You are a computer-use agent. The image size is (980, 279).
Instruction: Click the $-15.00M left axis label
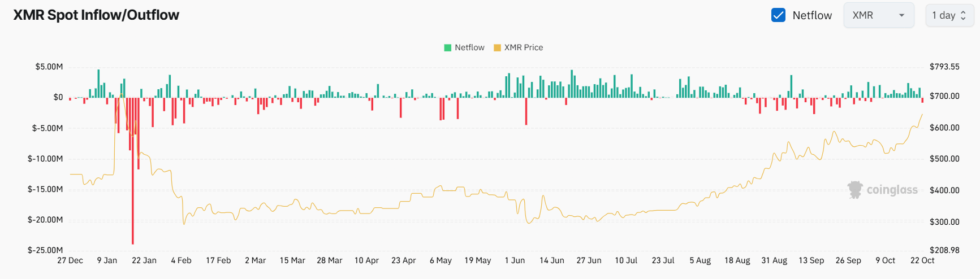point(45,189)
